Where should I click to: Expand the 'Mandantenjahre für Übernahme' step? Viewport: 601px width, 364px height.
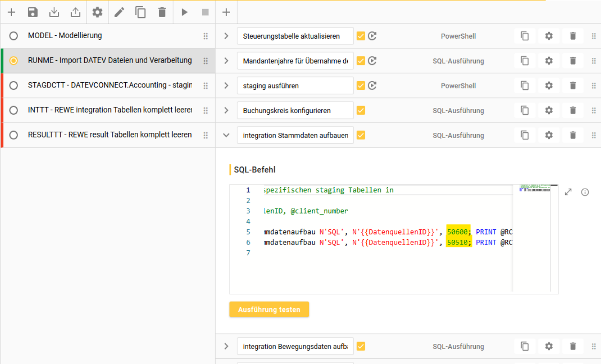pos(226,61)
